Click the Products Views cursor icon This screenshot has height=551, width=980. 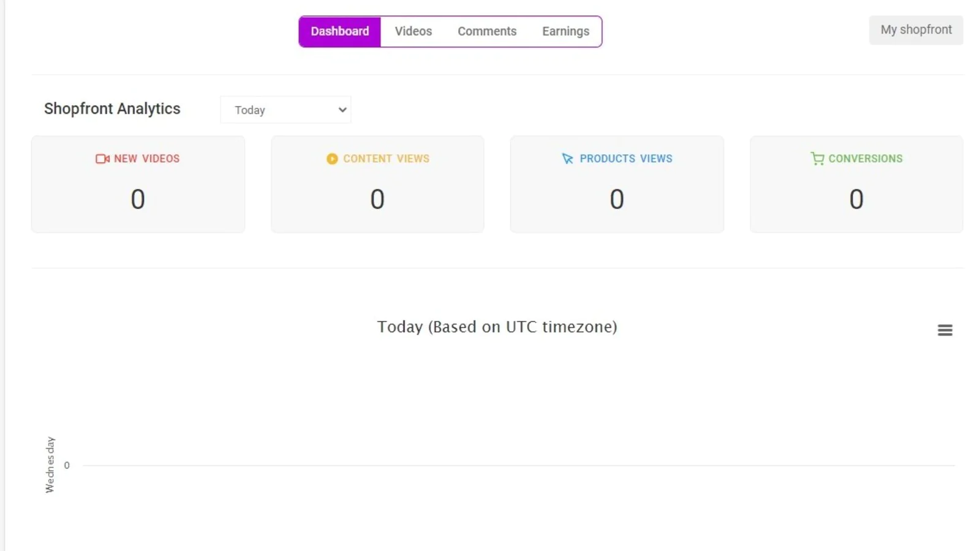(x=568, y=159)
